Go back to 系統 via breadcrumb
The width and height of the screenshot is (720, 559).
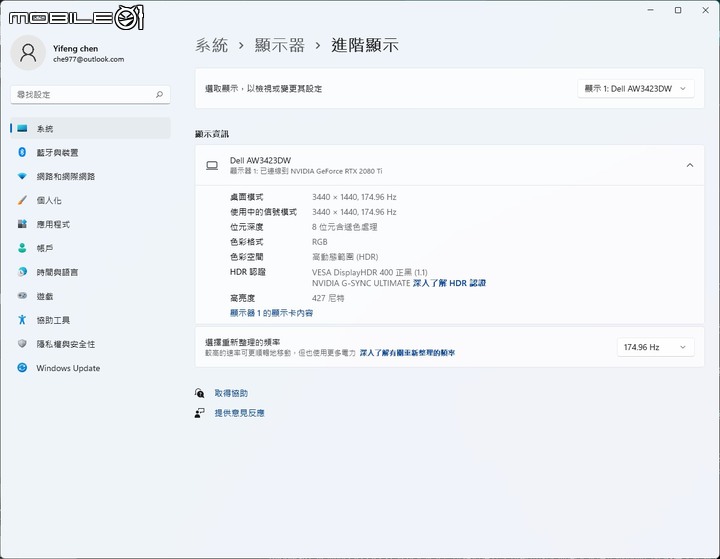click(211, 45)
